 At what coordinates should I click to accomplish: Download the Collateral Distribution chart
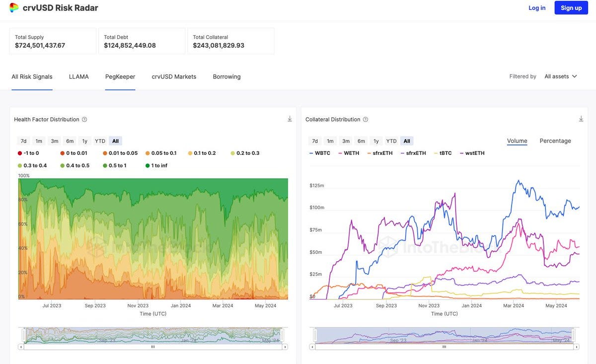(581, 119)
